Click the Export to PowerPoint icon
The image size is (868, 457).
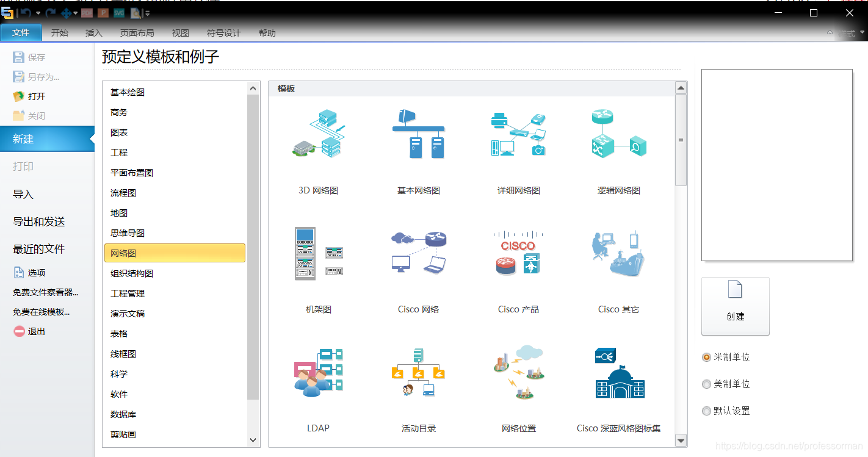click(103, 13)
